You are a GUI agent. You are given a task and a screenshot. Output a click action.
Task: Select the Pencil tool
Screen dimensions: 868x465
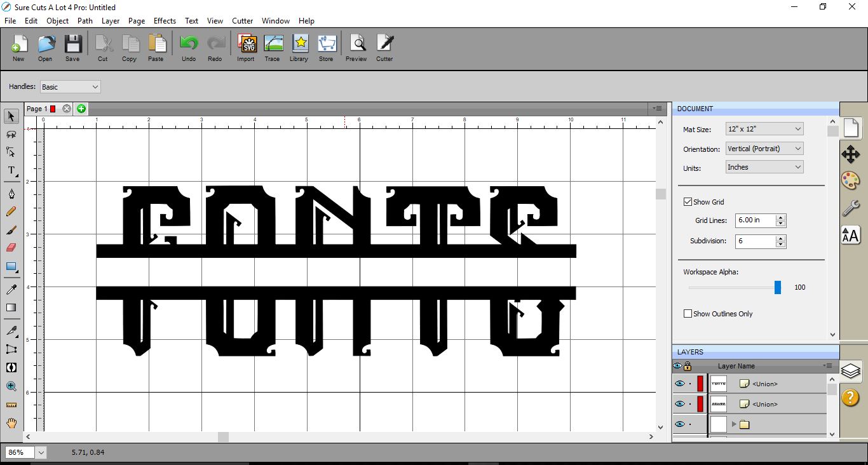coord(11,212)
